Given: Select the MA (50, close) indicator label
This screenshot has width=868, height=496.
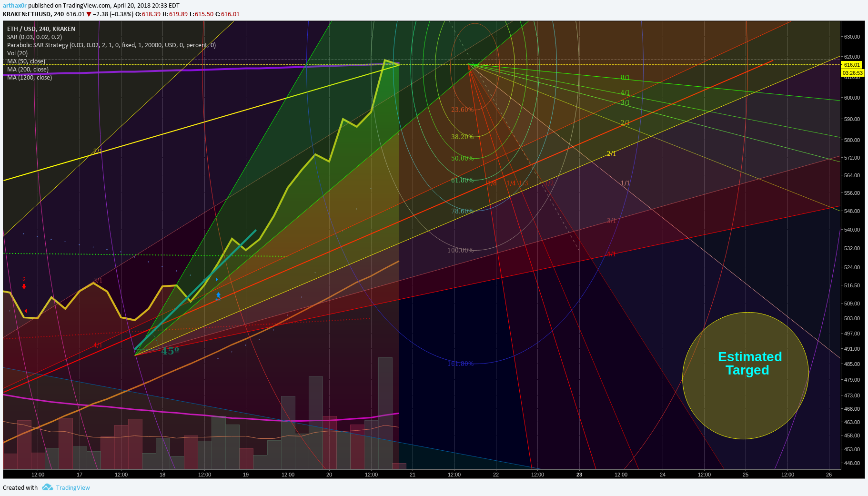Looking at the screenshot, I should [x=26, y=61].
